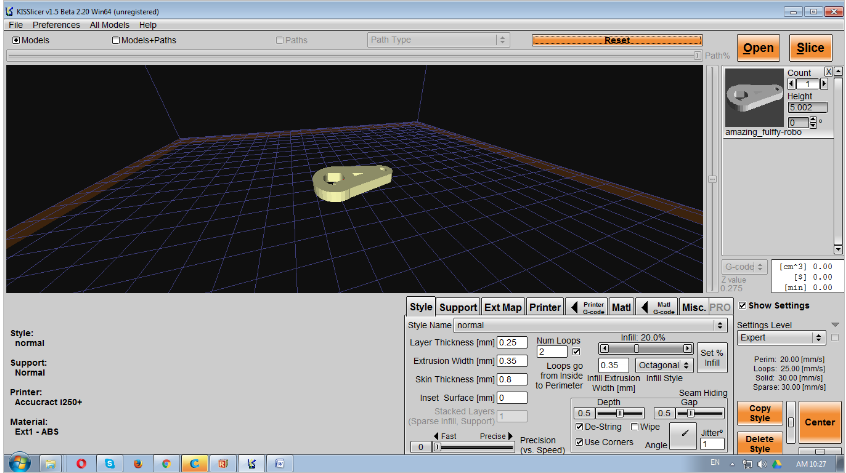Click the Reset view button
The height and width of the screenshot is (473, 846).
click(x=617, y=40)
